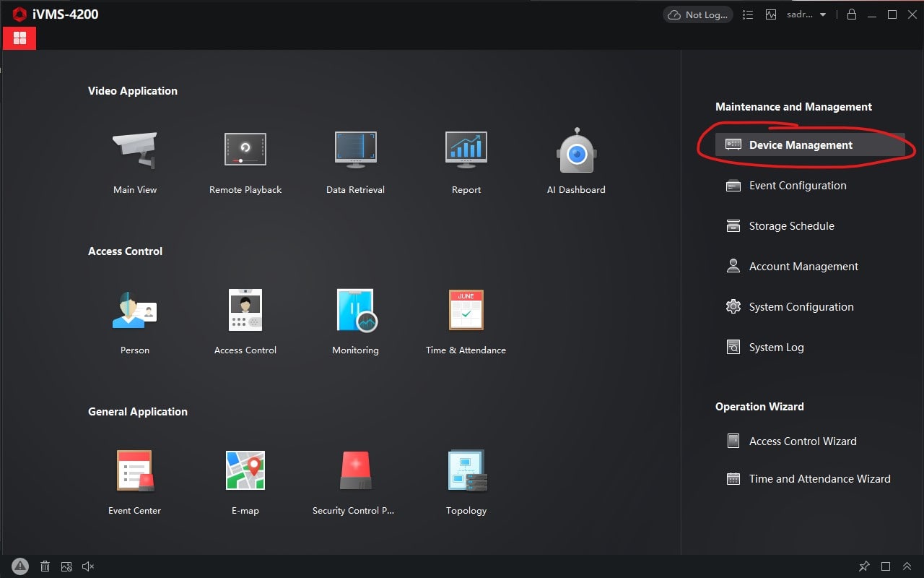Open AI Dashboard robot icon
The width and height of the screenshot is (924, 578).
(x=576, y=150)
